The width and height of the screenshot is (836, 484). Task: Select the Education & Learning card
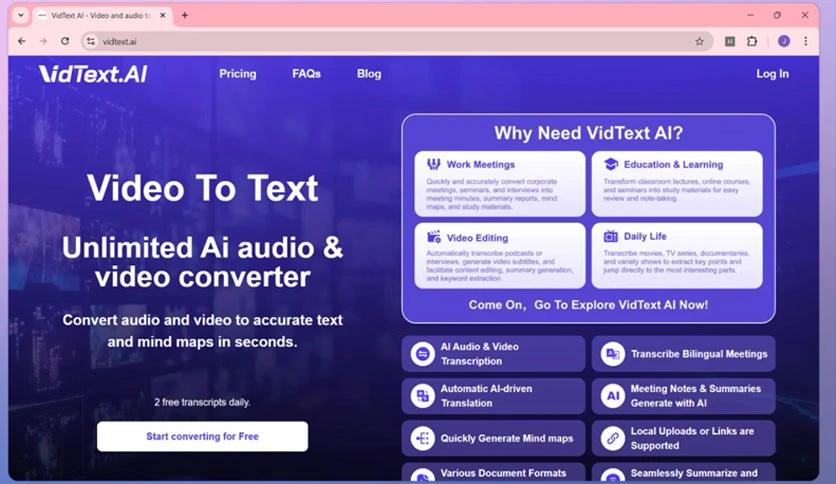pos(676,183)
